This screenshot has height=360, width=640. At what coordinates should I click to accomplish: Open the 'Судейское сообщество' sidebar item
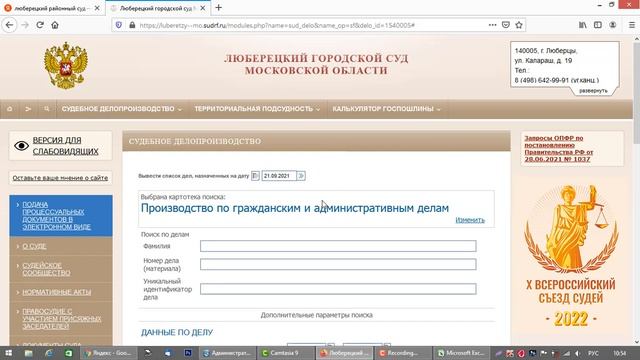click(46, 269)
